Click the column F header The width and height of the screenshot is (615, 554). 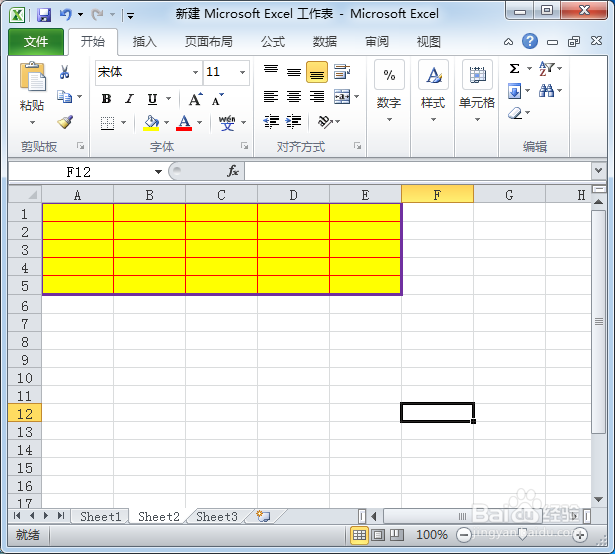437,195
